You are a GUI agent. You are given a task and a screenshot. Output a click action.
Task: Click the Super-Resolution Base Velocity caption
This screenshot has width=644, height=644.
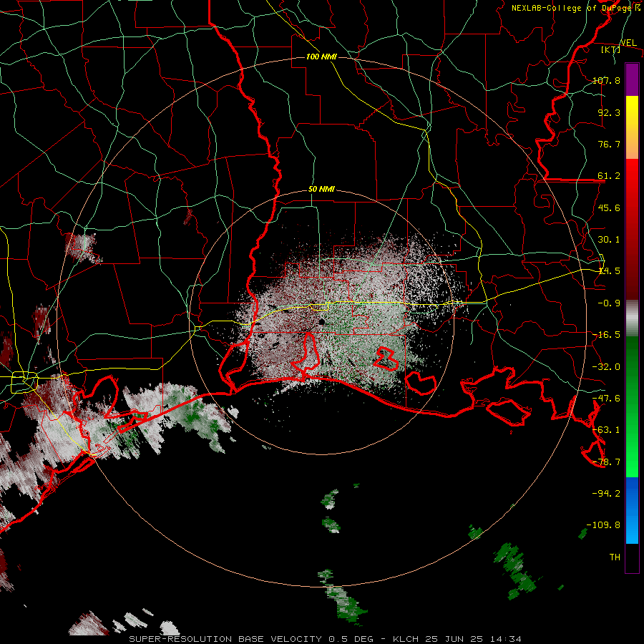[x=326, y=639]
